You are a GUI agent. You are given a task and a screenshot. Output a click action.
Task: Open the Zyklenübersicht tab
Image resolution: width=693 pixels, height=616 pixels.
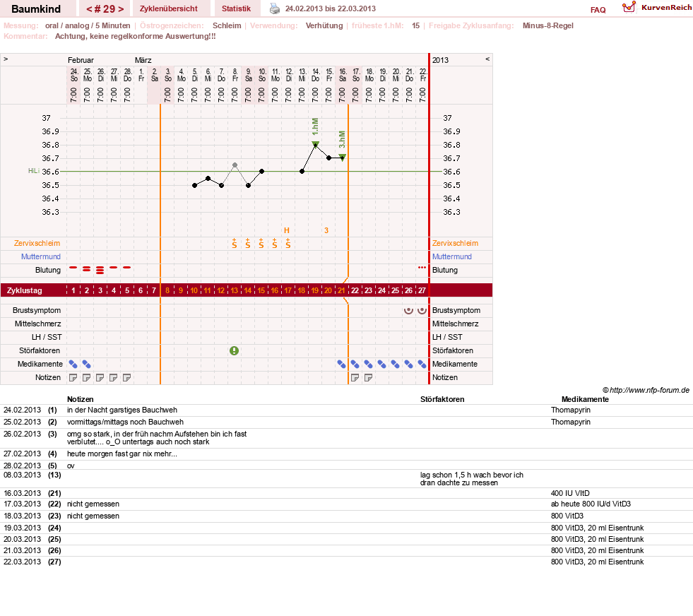coord(168,8)
